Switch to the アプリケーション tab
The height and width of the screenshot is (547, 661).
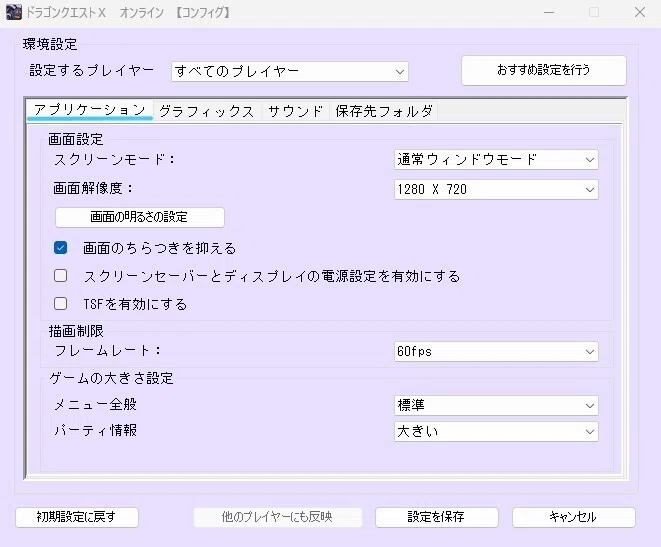(90, 110)
